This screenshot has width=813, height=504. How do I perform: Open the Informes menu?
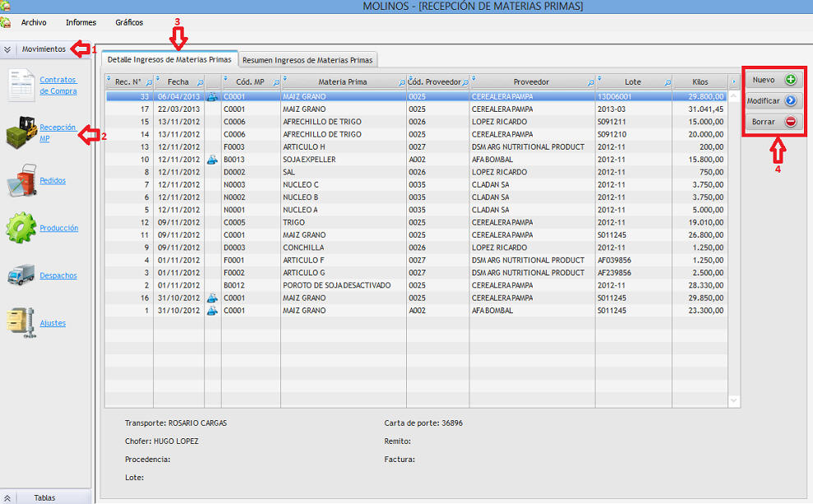click(x=81, y=22)
